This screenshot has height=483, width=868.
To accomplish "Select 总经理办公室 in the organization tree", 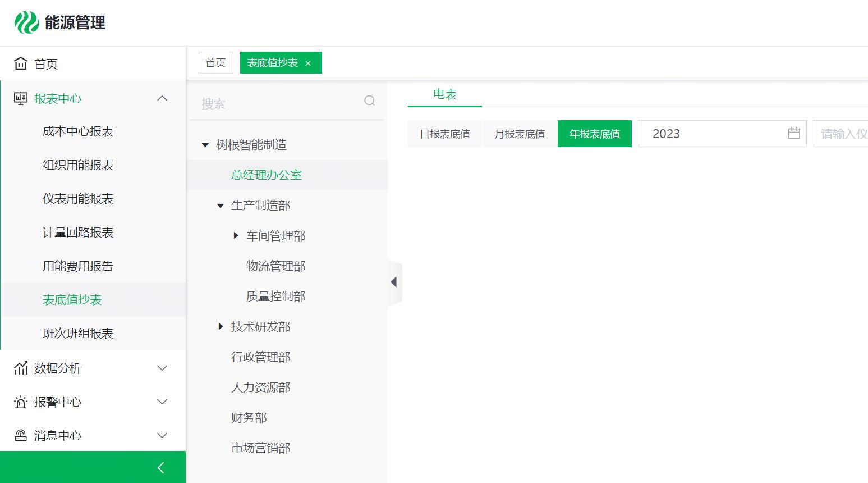I will pos(266,175).
